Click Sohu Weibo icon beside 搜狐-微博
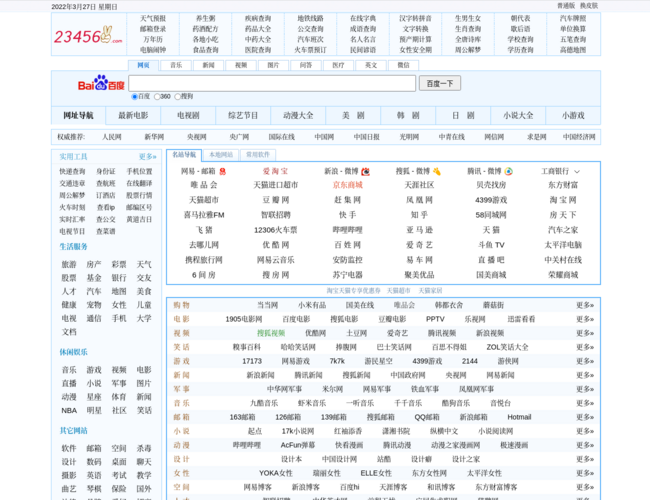The image size is (650, 500). coord(437,171)
